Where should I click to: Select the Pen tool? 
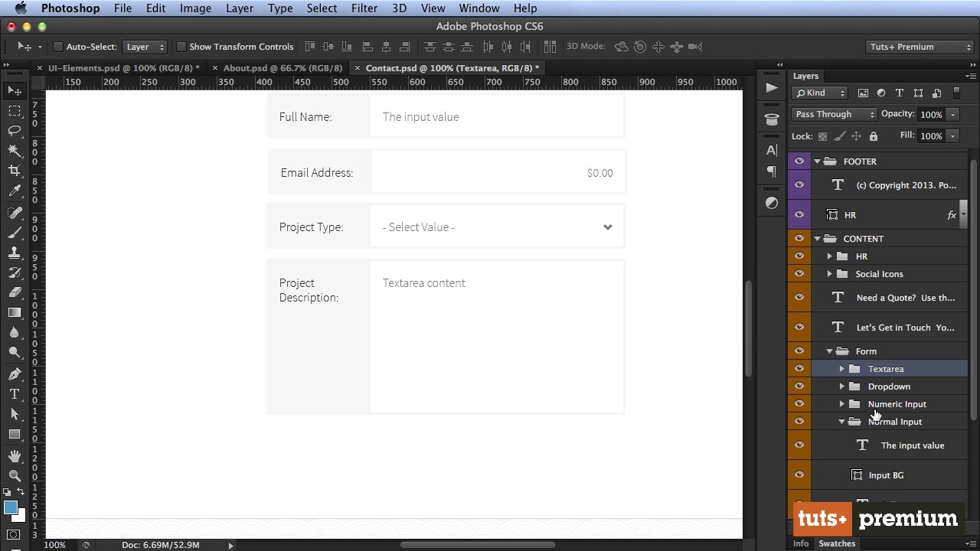point(15,374)
